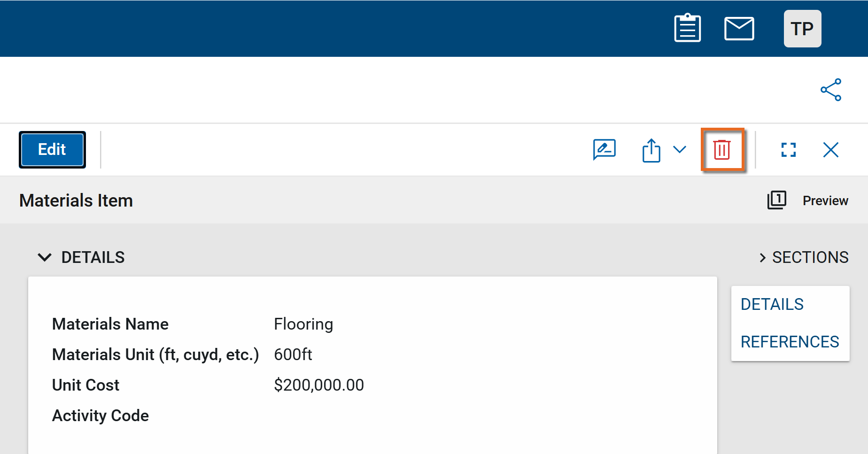
Task: Open the export dropdown arrow
Action: (679, 149)
